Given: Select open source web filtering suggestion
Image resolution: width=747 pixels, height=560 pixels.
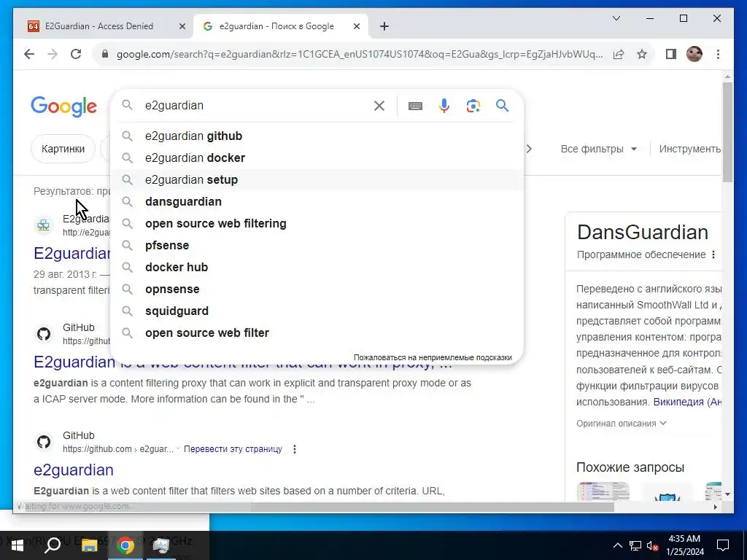Looking at the screenshot, I should tap(317, 224).
